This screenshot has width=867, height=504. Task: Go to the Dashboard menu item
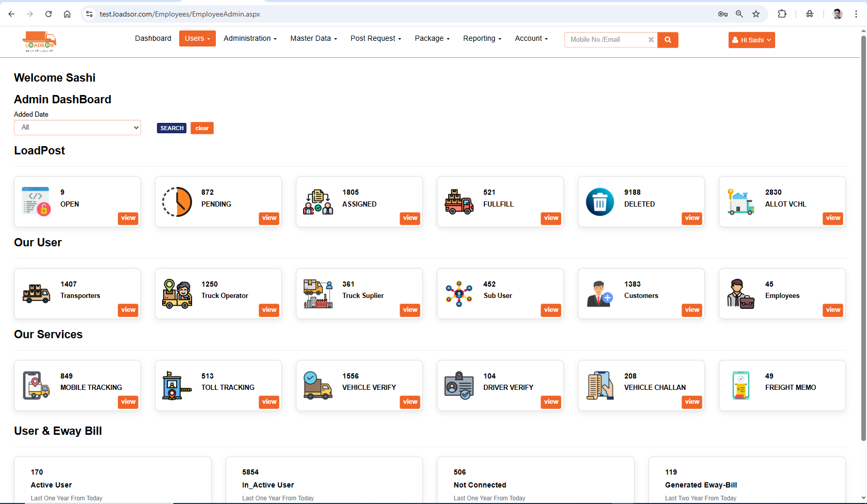[x=153, y=39]
